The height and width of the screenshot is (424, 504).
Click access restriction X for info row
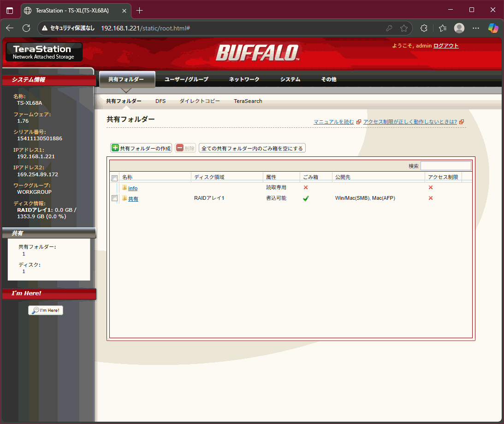(431, 188)
